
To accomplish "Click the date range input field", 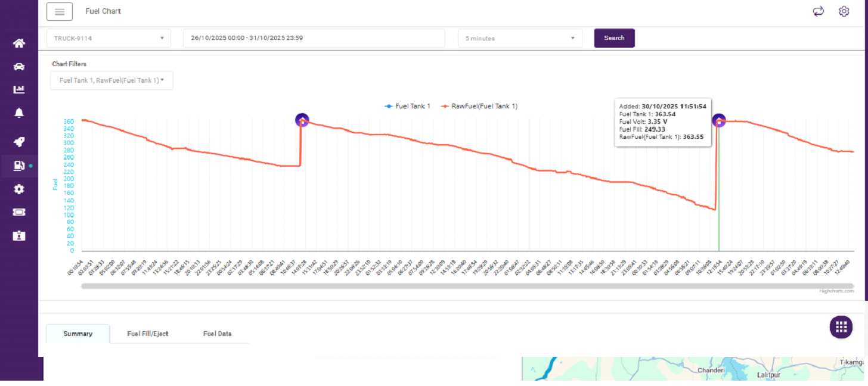I will pyautogui.click(x=314, y=38).
